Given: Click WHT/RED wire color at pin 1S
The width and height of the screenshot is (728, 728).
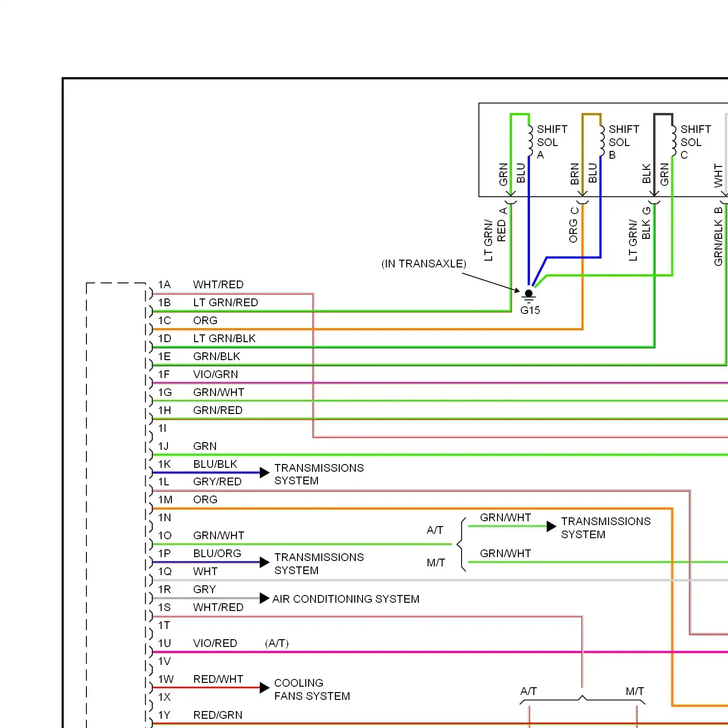Looking at the screenshot, I should (x=218, y=608).
